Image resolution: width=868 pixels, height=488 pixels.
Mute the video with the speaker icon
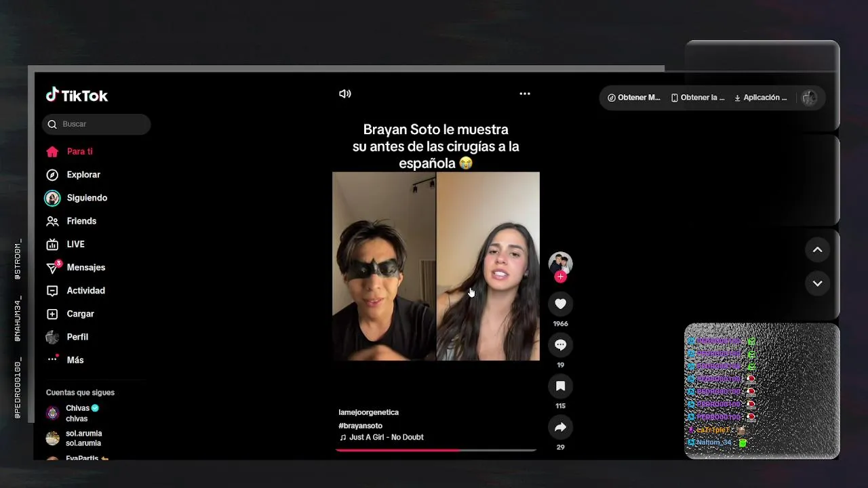pyautogui.click(x=345, y=94)
